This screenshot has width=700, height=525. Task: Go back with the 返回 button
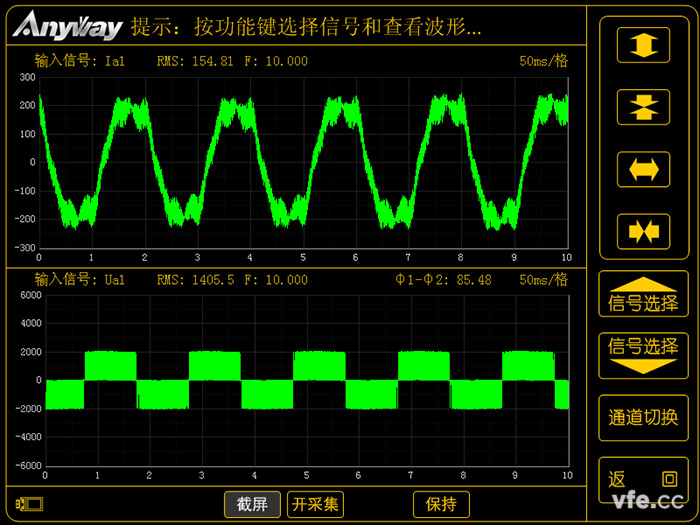pos(643,480)
